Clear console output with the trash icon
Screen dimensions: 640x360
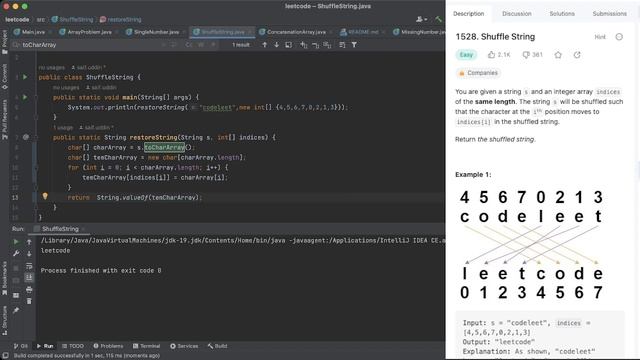[29, 301]
